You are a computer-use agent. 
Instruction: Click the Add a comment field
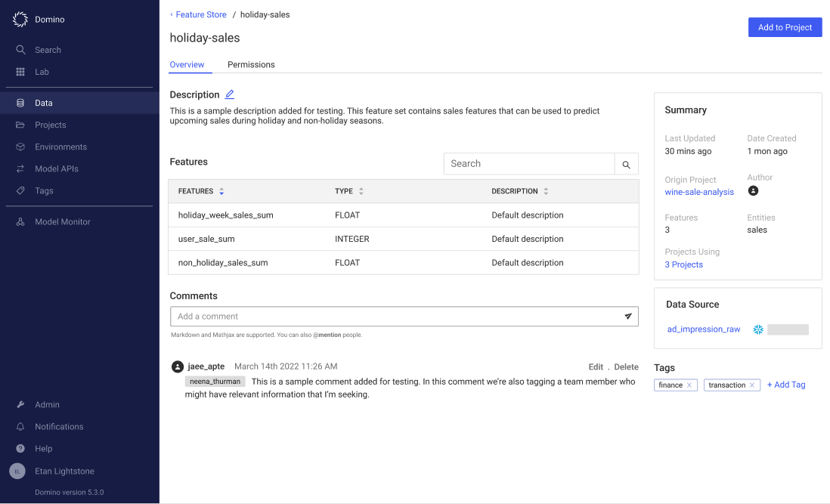click(x=393, y=317)
